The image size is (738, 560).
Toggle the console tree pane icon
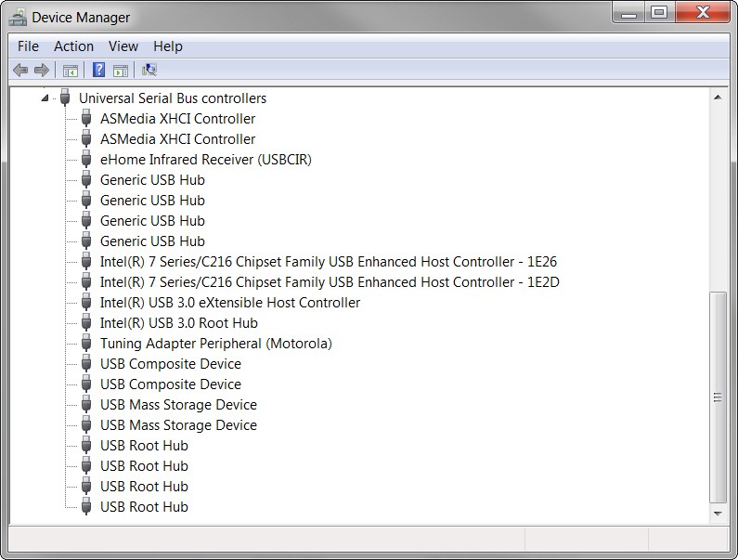(71, 71)
